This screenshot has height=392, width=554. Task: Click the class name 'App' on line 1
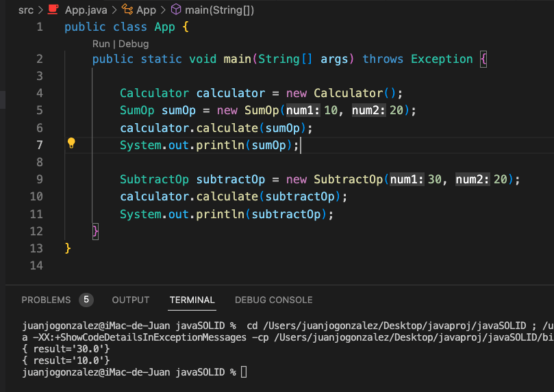click(164, 27)
